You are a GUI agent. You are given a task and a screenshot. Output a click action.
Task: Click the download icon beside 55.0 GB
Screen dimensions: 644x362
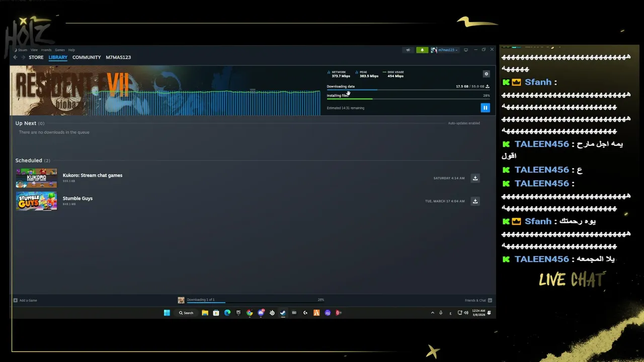click(x=487, y=86)
